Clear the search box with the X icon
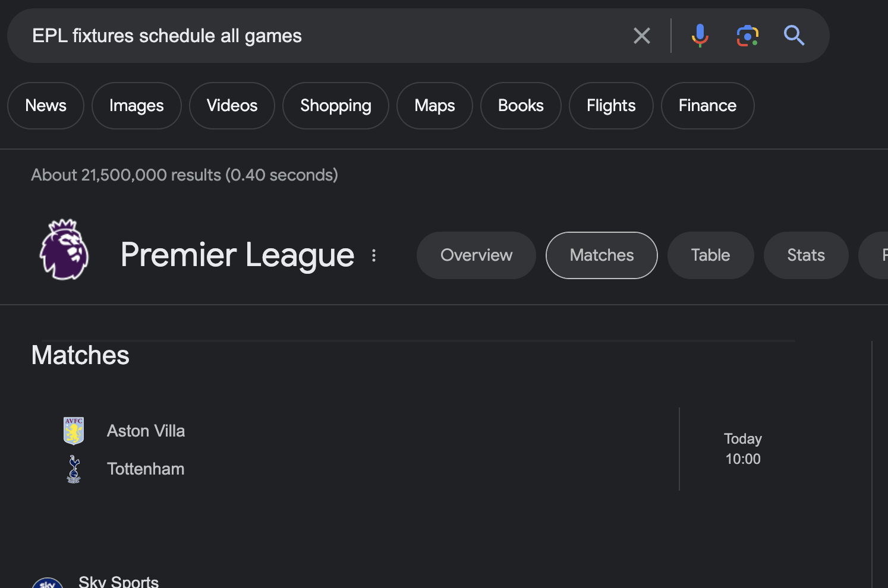 tap(642, 36)
